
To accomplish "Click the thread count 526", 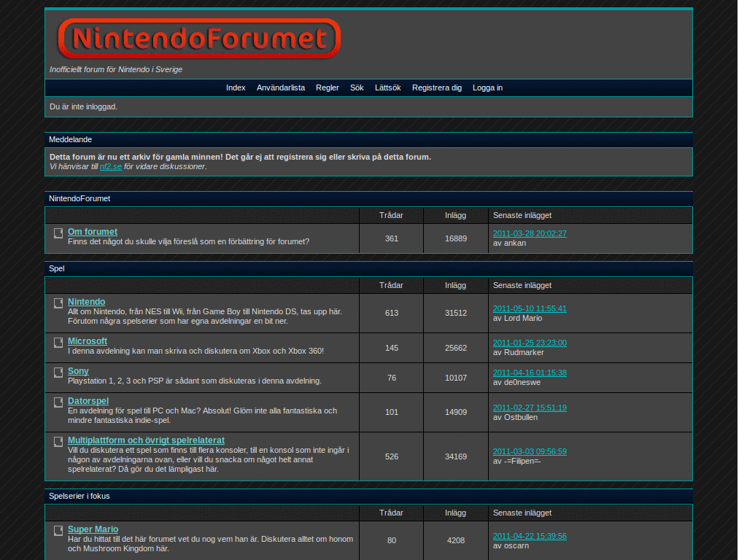I will (392, 456).
